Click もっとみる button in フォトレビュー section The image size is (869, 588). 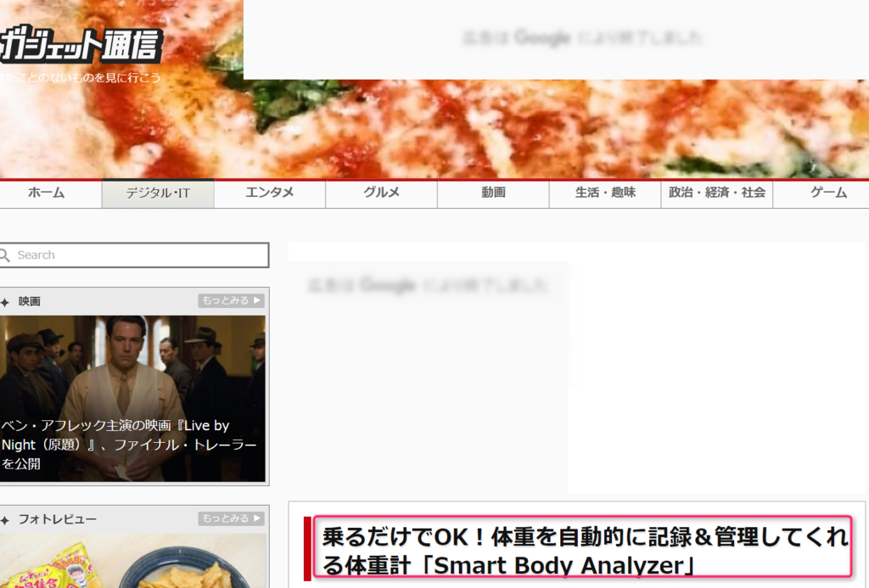[x=231, y=518]
